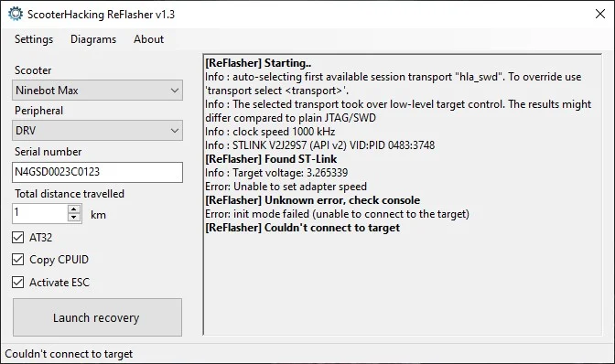The height and width of the screenshot is (364, 615).
Task: Toggle the Copy CPUID checkbox
Action: 17,260
